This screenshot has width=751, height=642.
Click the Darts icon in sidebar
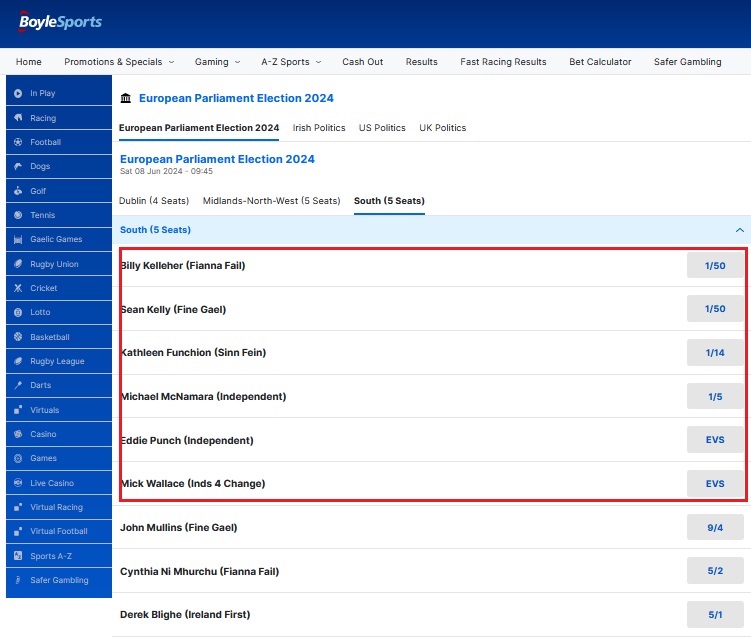[x=18, y=385]
